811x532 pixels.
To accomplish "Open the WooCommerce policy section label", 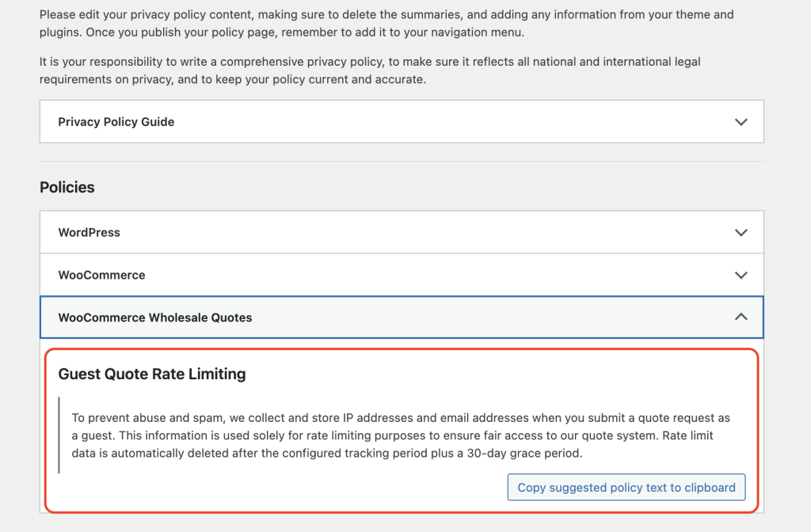I will point(101,275).
